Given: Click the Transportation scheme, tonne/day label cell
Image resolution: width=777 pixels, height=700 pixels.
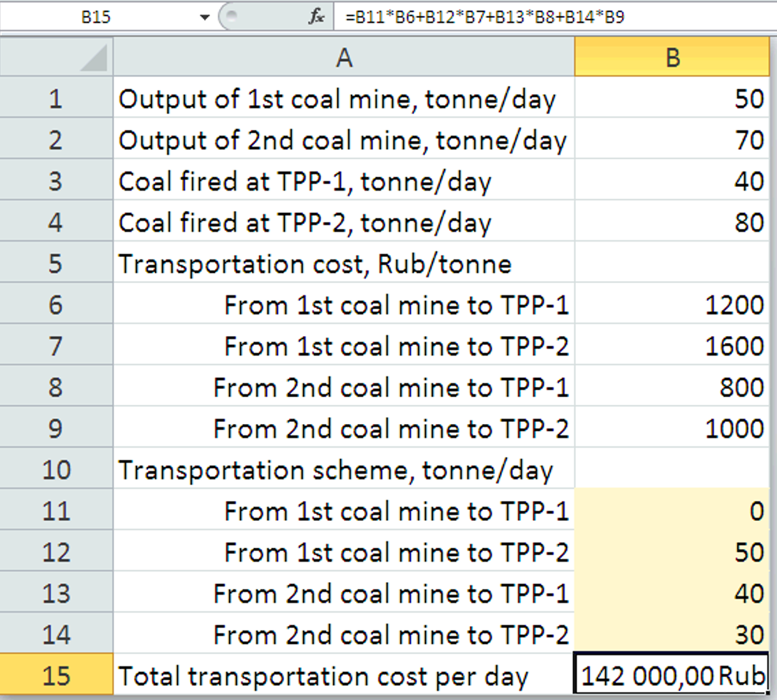Looking at the screenshot, I should [344, 470].
